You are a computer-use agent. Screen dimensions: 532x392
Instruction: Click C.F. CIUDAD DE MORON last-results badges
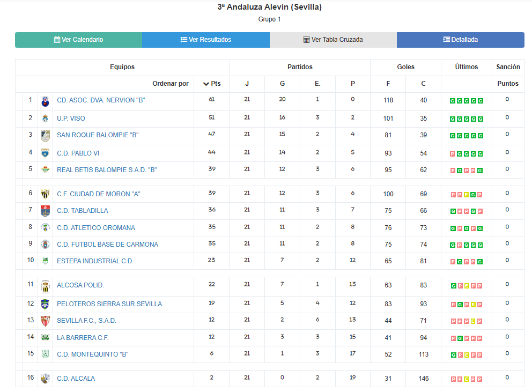467,195
